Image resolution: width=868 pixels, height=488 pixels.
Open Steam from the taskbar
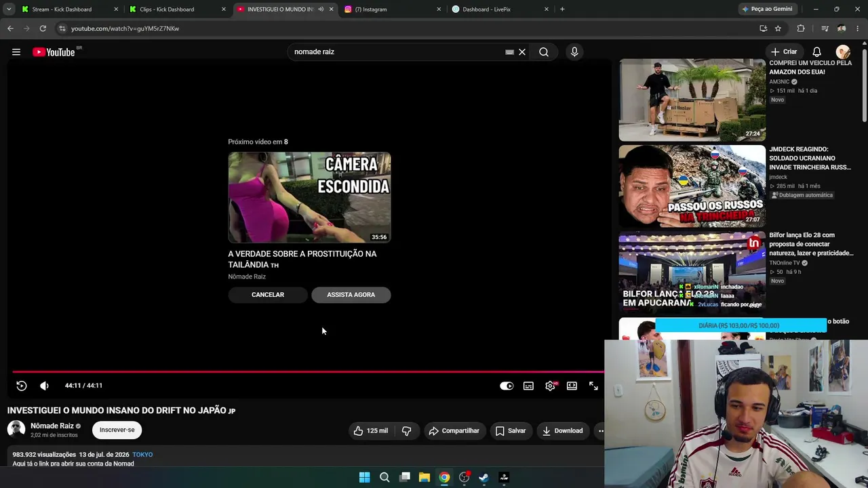pyautogui.click(x=484, y=477)
